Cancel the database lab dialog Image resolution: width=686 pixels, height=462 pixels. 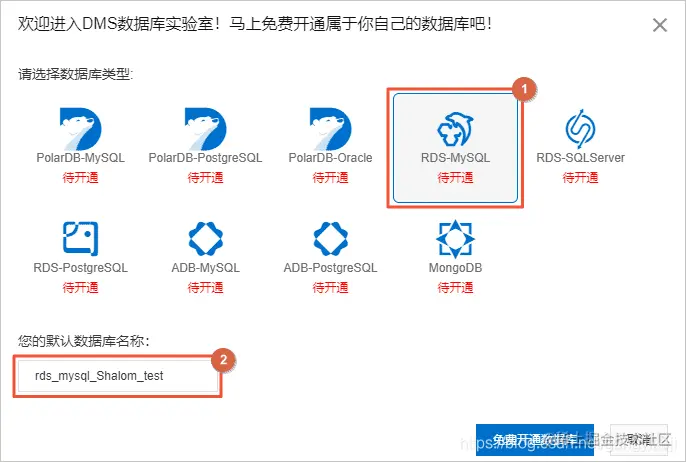[639, 439]
